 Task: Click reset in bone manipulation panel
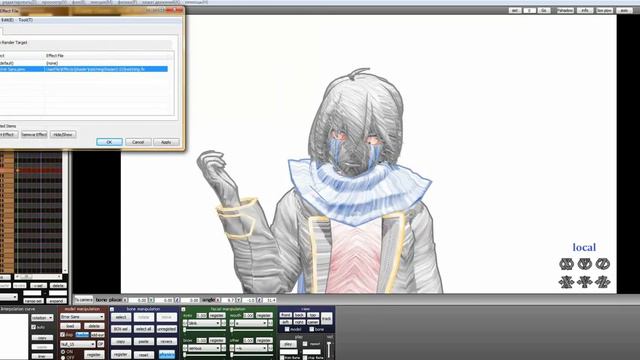144,355
